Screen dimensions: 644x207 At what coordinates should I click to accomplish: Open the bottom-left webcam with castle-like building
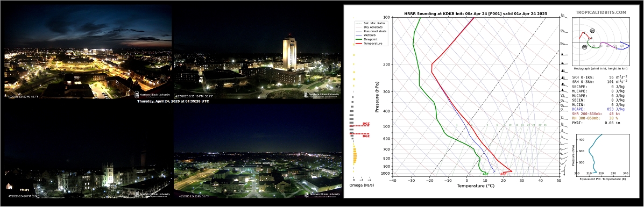pyautogui.click(x=88, y=151)
